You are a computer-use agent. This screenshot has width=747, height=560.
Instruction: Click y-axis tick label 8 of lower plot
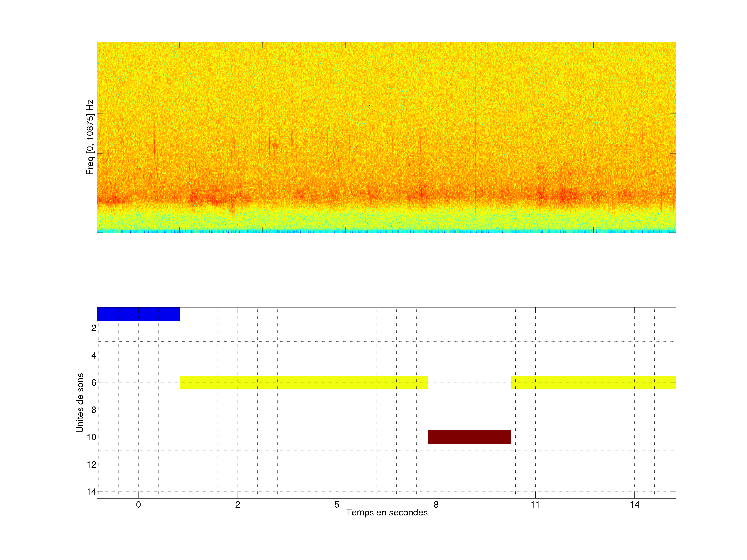coord(94,410)
